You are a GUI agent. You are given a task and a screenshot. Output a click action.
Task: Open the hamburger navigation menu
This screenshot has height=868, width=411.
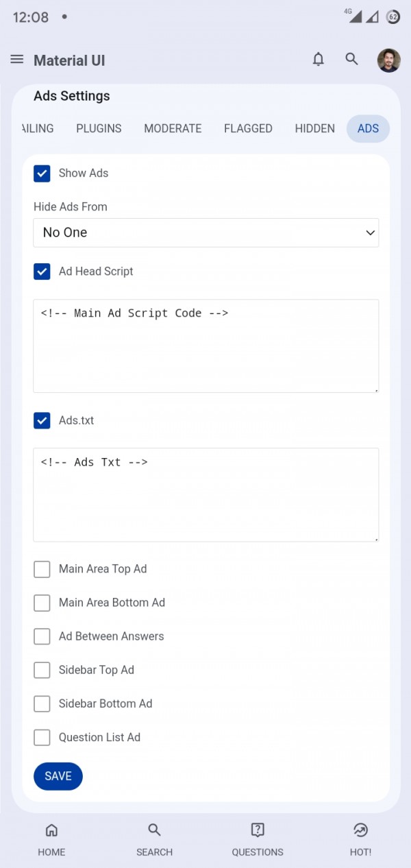pyautogui.click(x=17, y=60)
